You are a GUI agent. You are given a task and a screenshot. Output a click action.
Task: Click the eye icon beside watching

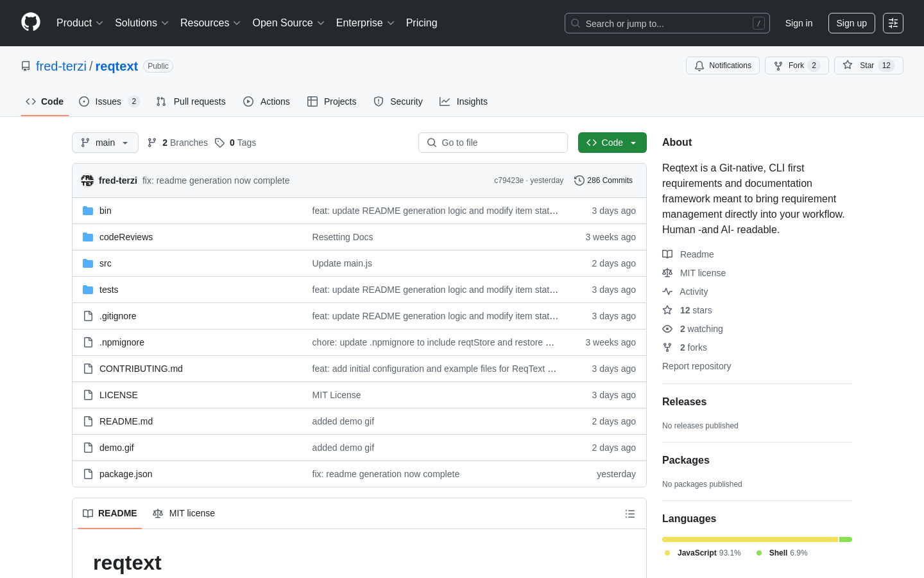(667, 329)
